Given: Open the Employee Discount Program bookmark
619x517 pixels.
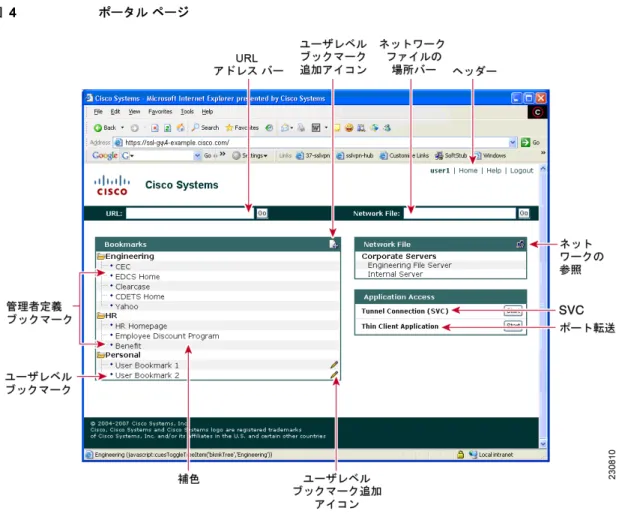Looking at the screenshot, I should (167, 336).
